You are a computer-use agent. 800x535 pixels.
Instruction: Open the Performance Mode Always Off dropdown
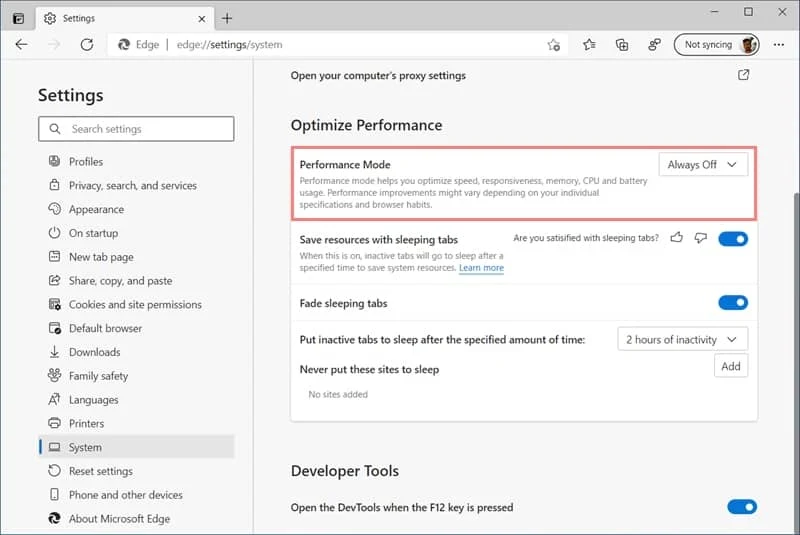click(x=703, y=165)
